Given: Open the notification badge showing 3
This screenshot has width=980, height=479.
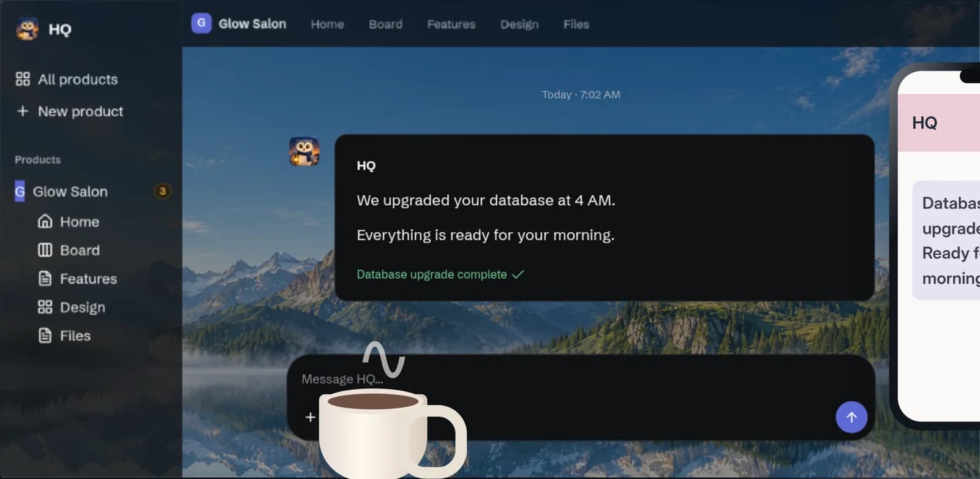Looking at the screenshot, I should (162, 191).
